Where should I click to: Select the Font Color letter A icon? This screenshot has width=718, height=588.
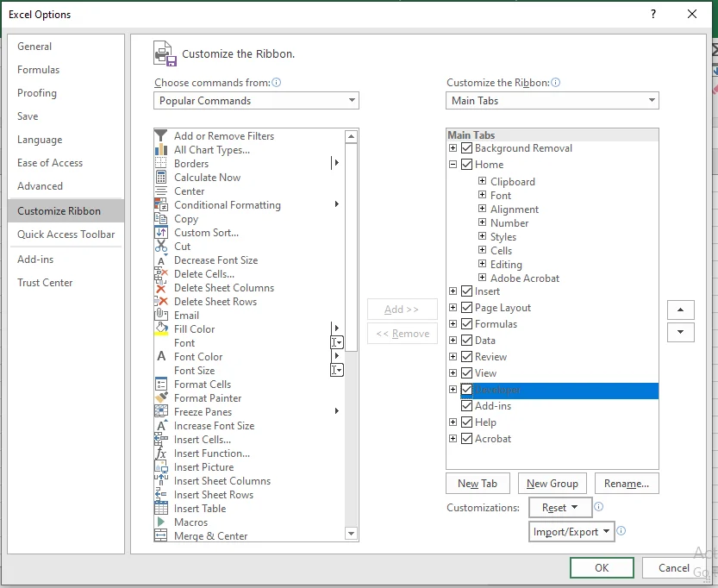pos(160,356)
